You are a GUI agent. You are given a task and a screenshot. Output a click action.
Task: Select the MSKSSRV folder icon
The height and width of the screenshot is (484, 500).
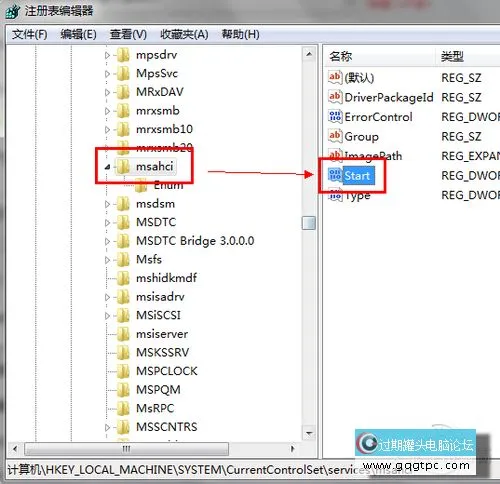(123, 352)
